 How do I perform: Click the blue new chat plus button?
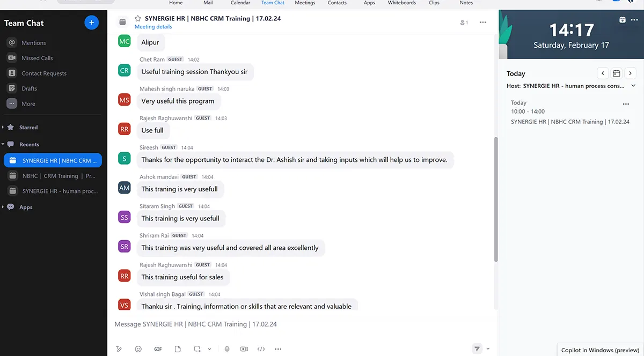91,23
